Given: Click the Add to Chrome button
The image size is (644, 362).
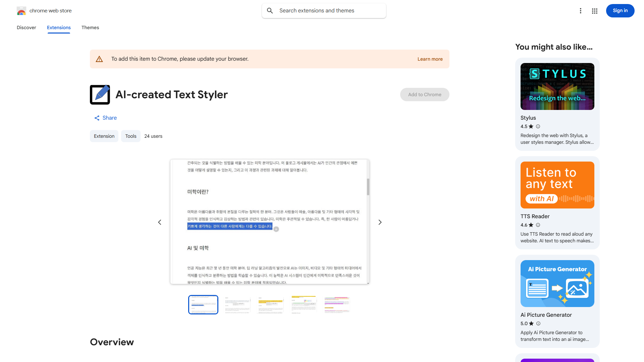Looking at the screenshot, I should (x=424, y=94).
